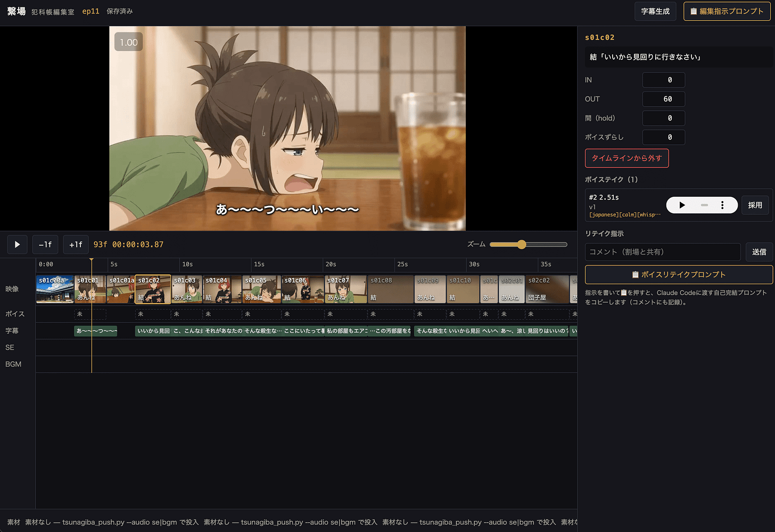
Task: Click the へいへ subtitle block
Action: pyautogui.click(x=490, y=331)
